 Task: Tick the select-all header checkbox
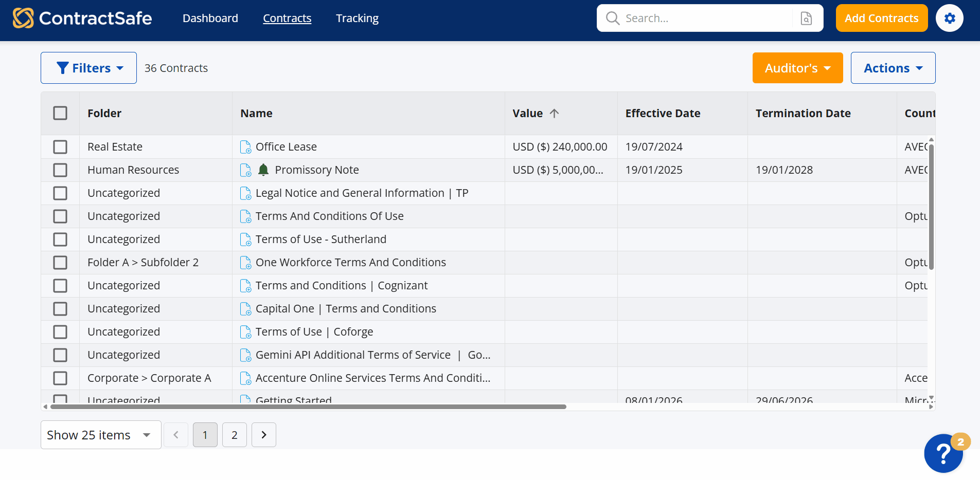(60, 113)
